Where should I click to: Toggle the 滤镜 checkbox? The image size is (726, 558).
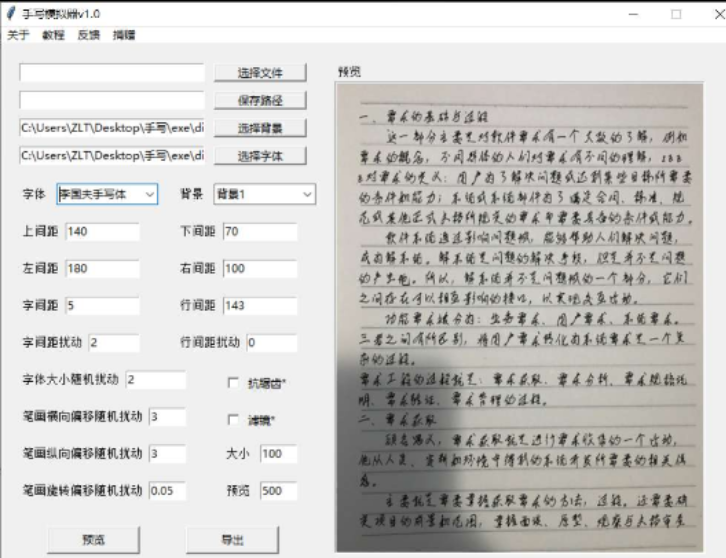[234, 419]
